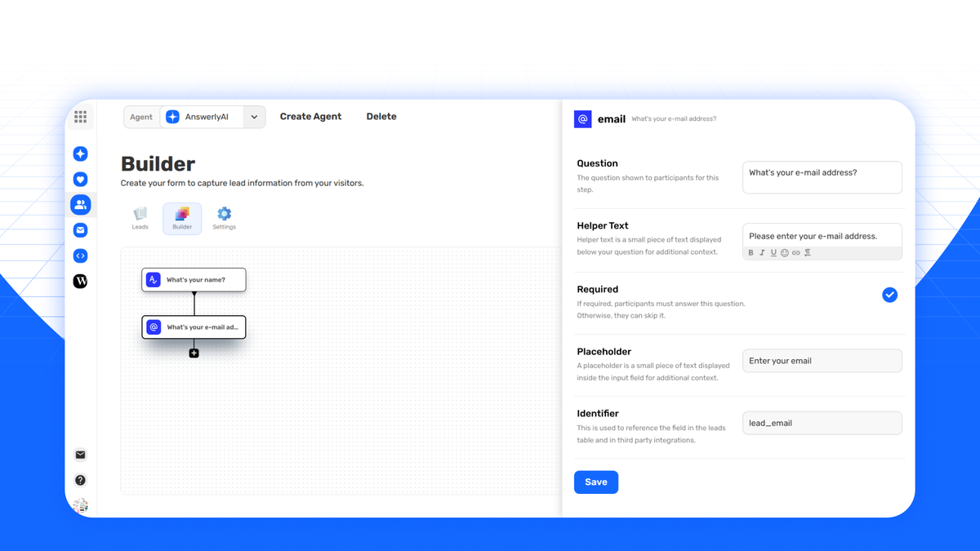Switch to the Leads tab
This screenshot has width=980, height=551.
coord(140,218)
